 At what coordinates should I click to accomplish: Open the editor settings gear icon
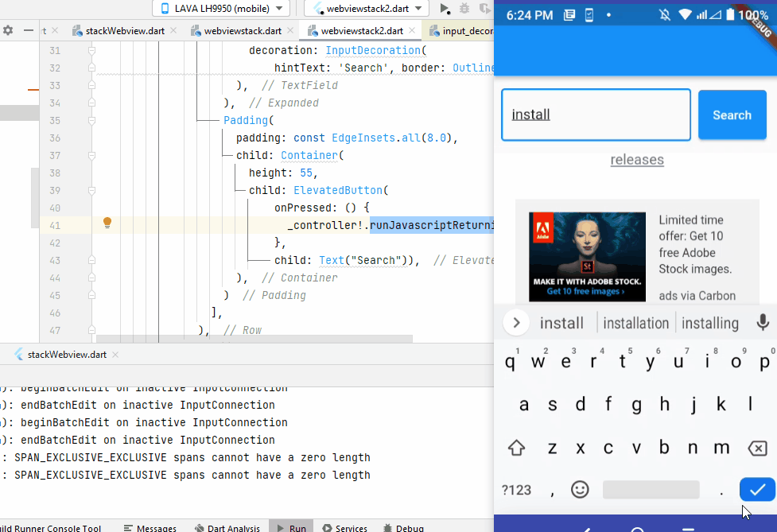(8, 31)
